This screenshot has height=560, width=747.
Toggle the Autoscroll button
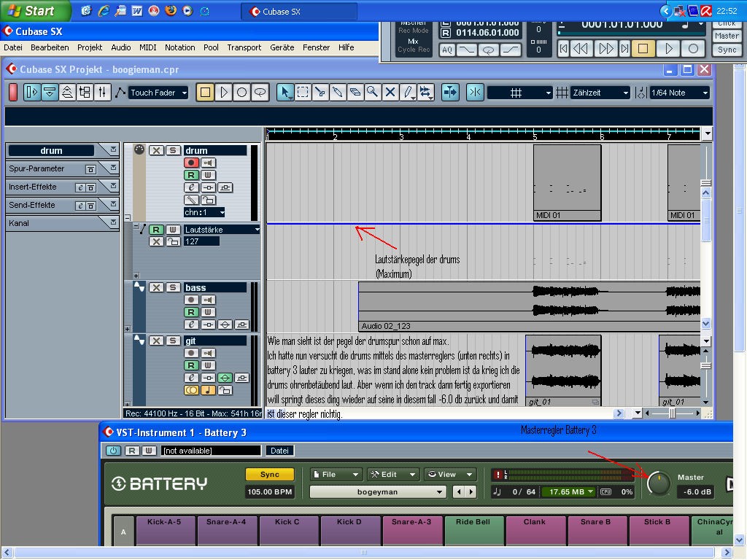449,93
